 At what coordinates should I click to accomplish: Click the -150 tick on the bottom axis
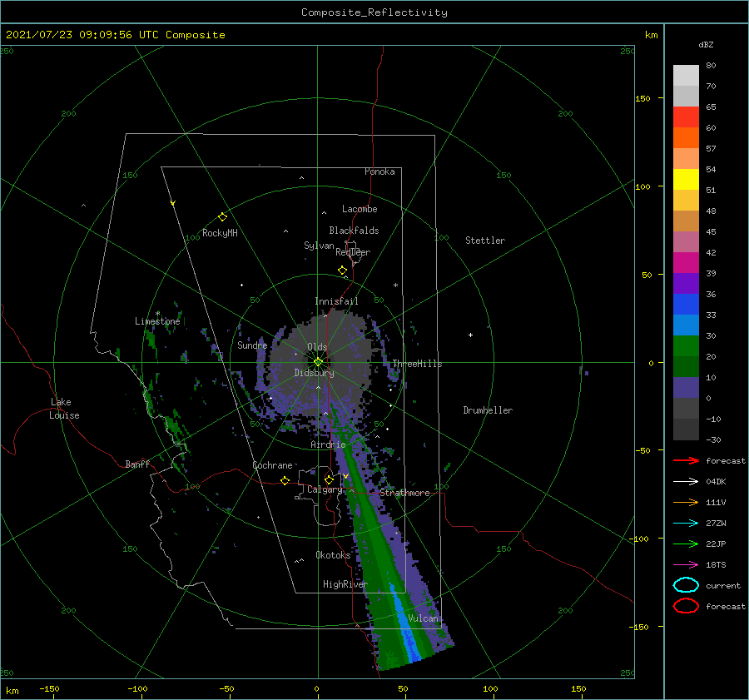click(49, 688)
